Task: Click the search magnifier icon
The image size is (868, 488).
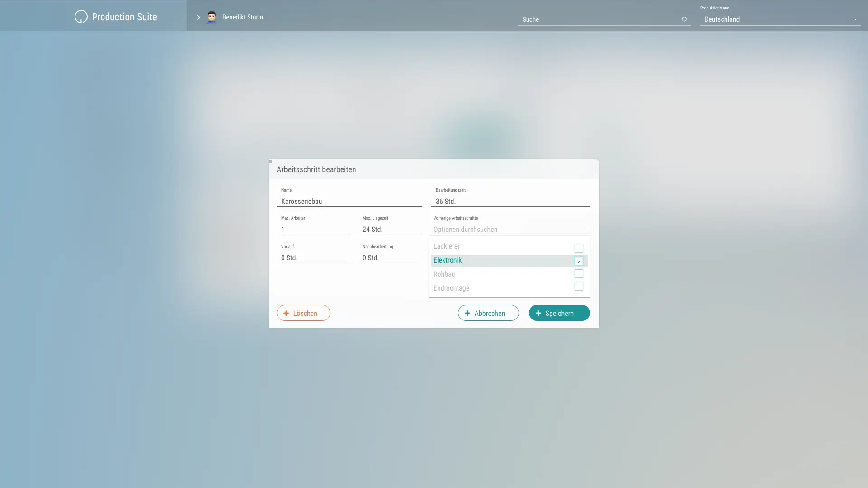Action: (684, 19)
